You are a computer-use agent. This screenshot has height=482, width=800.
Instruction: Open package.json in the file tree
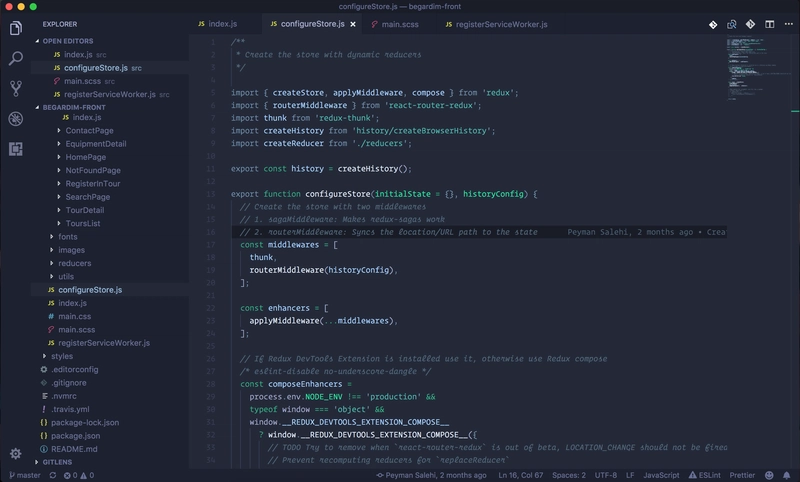[x=76, y=436]
